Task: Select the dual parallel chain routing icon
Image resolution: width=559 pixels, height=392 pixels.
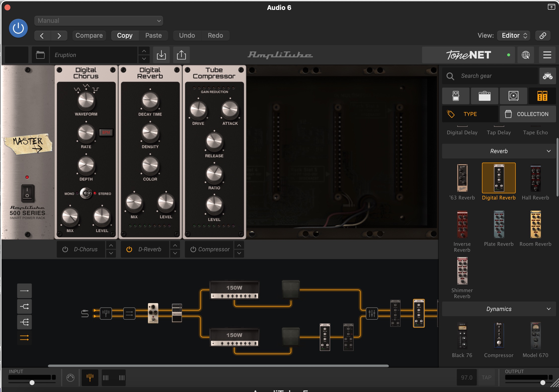Action: pos(24,338)
